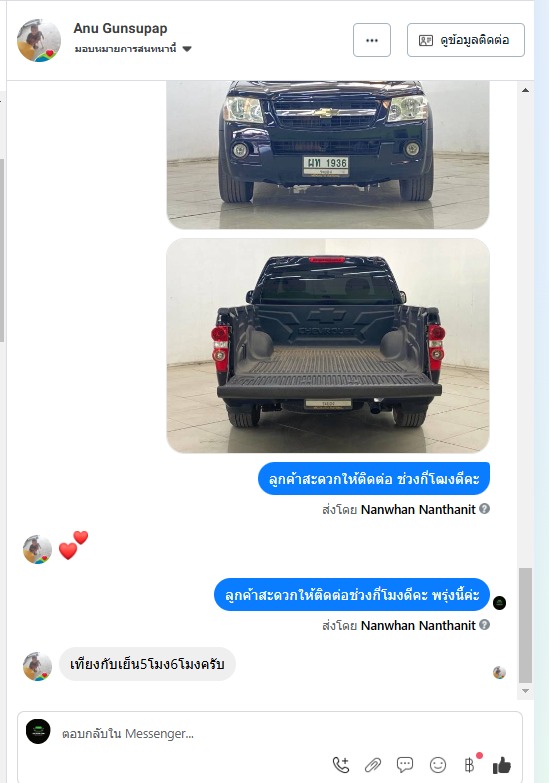Click the view contact info button

pyautogui.click(x=466, y=40)
